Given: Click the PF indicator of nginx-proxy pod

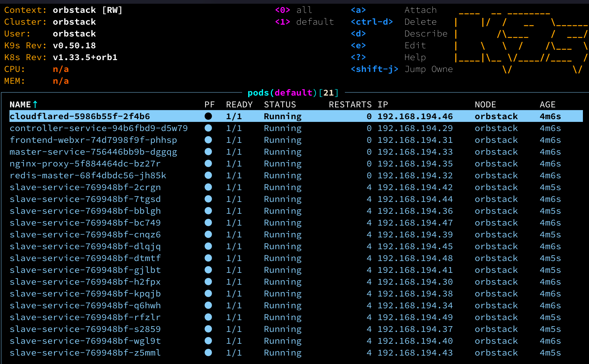Looking at the screenshot, I should click(x=208, y=163).
